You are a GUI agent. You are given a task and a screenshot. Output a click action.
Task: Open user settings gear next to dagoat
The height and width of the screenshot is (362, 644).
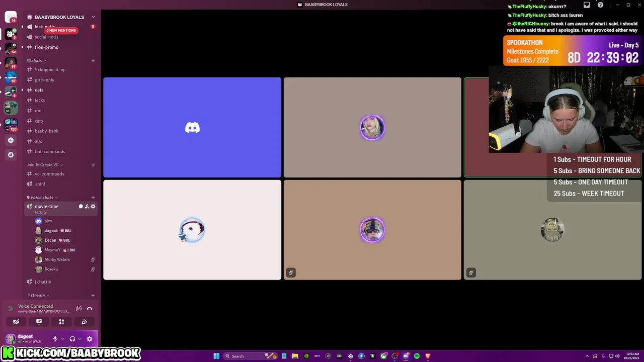90,339
